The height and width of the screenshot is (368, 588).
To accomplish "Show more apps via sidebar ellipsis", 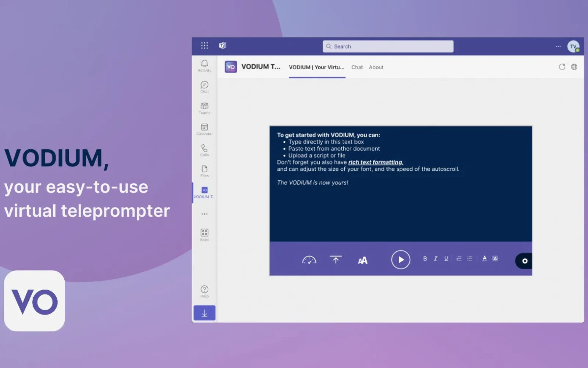I will coord(204,214).
